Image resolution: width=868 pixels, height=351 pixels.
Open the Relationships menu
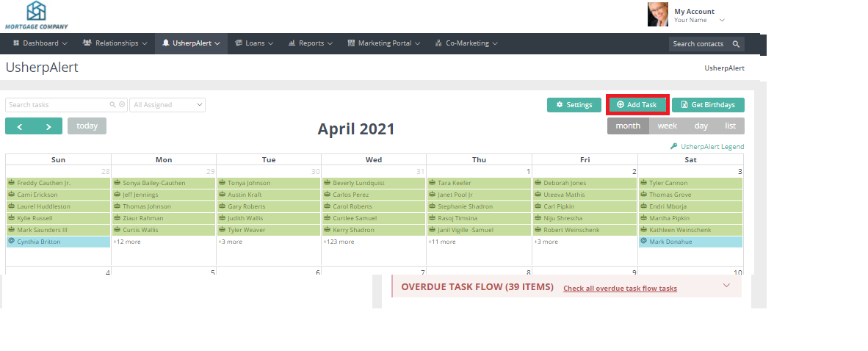pyautogui.click(x=116, y=43)
